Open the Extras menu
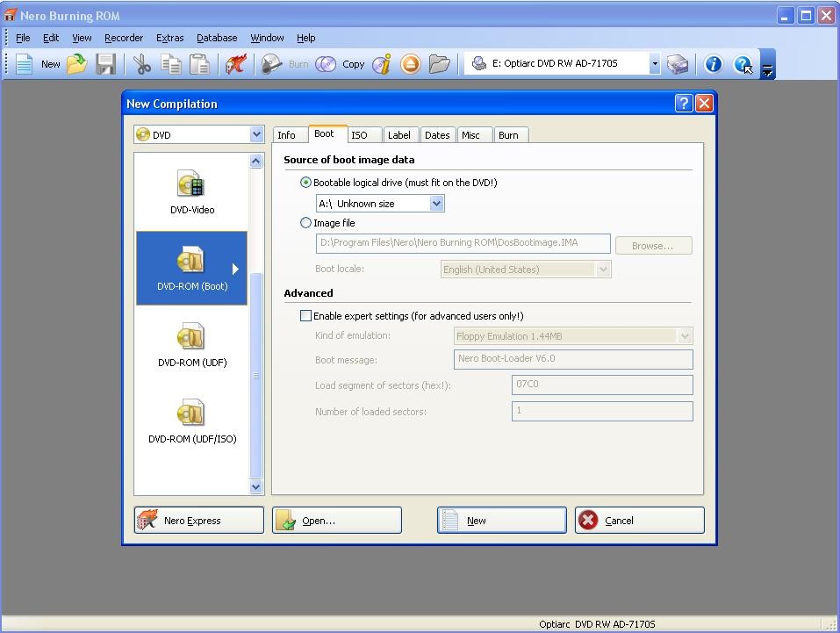Image resolution: width=840 pixels, height=633 pixels. (x=169, y=38)
